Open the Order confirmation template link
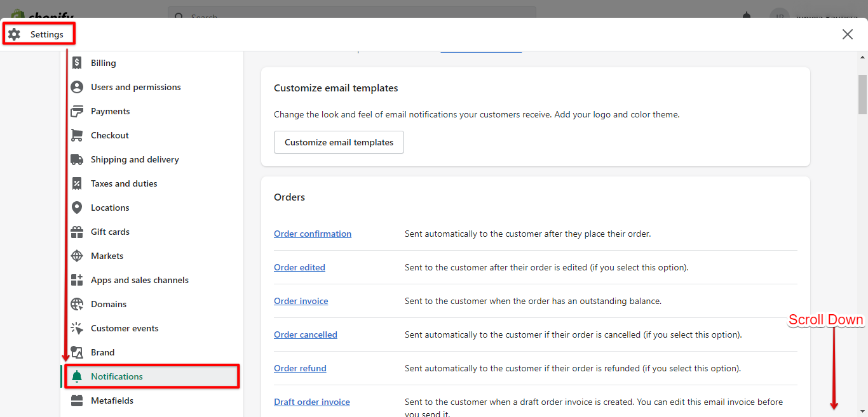Image resolution: width=868 pixels, height=417 pixels. point(313,234)
